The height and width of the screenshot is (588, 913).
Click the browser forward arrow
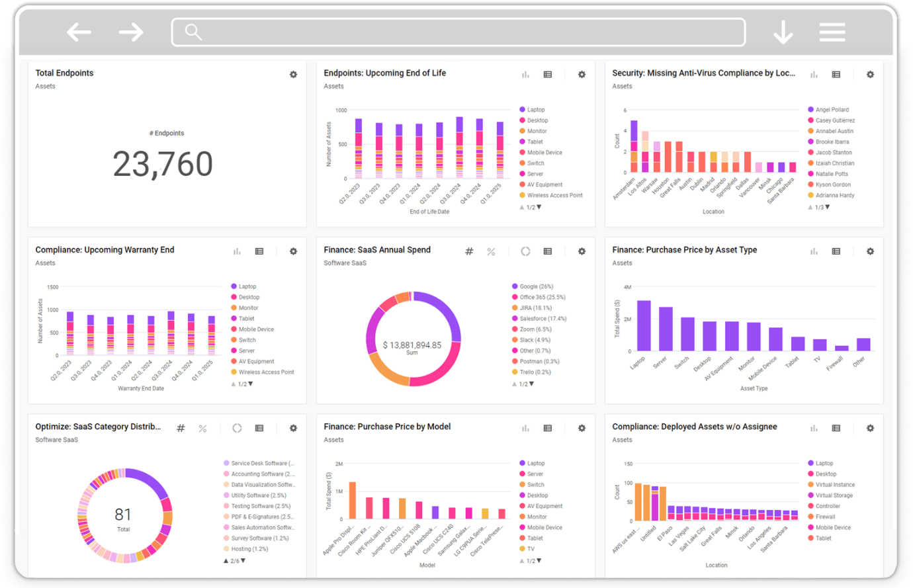[131, 32]
